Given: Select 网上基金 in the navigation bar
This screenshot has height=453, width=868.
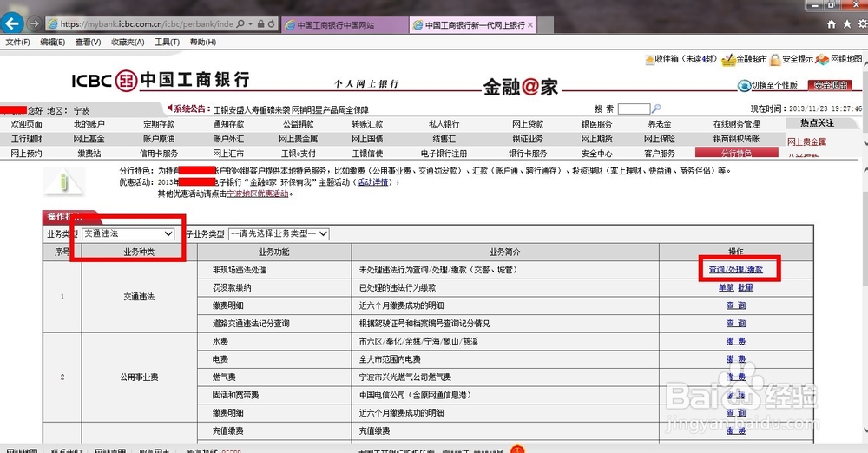Looking at the screenshot, I should (89, 139).
